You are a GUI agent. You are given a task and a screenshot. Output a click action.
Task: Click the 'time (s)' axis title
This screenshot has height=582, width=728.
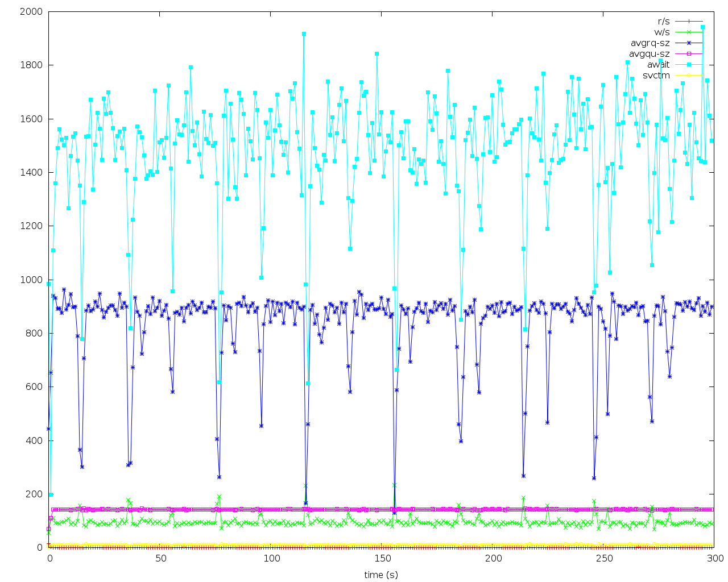[x=381, y=575]
